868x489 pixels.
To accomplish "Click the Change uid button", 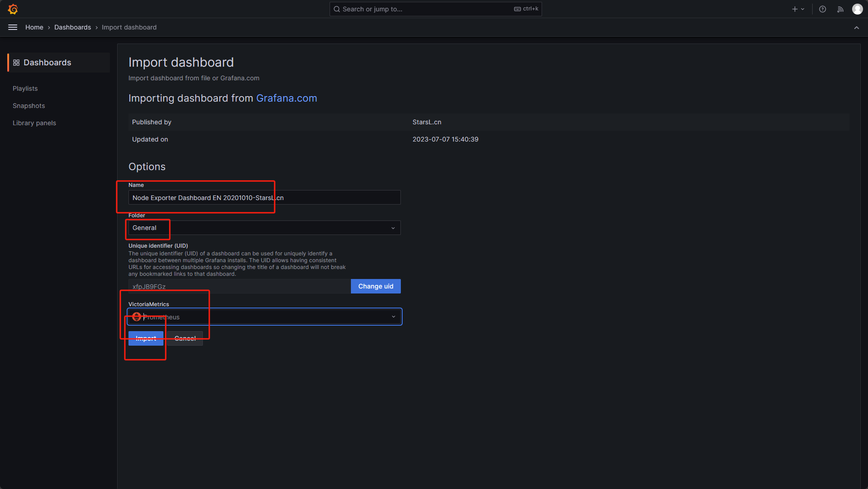I will (x=376, y=286).
